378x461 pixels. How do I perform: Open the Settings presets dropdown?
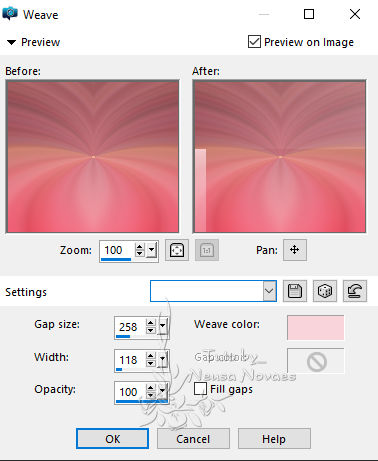pyautogui.click(x=269, y=291)
